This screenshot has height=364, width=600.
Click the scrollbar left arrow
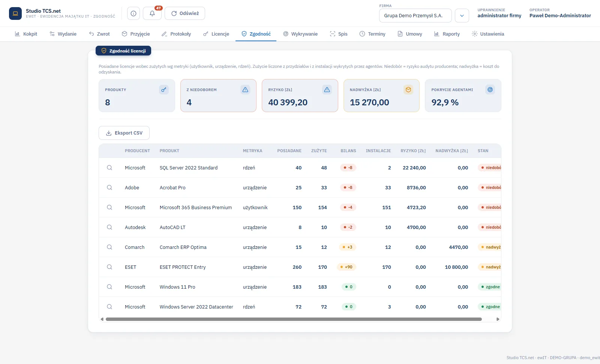[x=102, y=319]
